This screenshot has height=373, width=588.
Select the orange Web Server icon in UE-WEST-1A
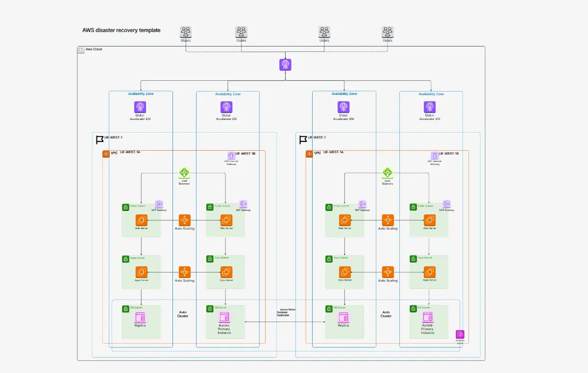tap(141, 221)
